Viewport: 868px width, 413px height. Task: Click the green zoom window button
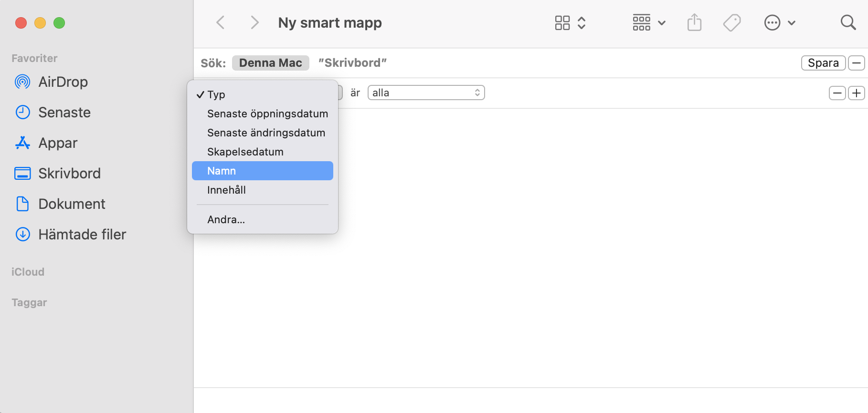[59, 23]
